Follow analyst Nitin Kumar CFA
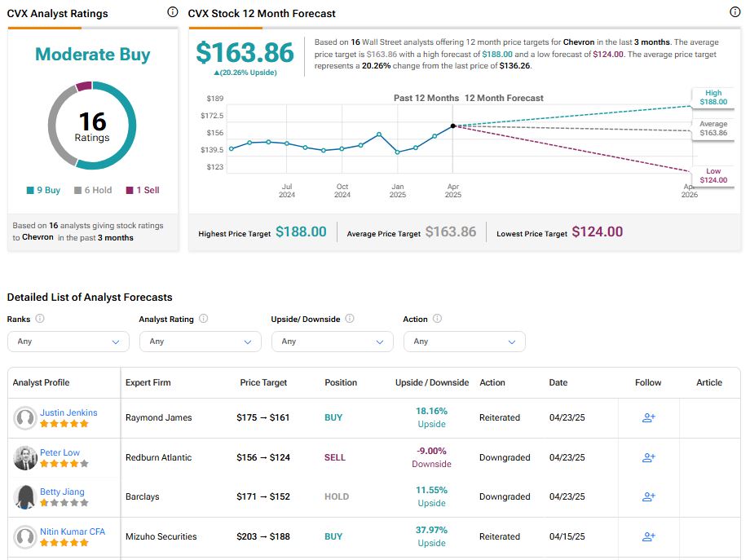The image size is (750, 560). pos(649,536)
